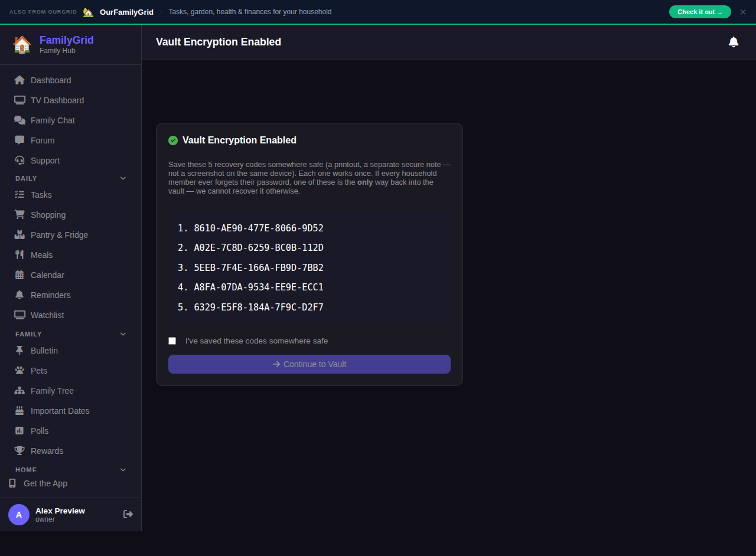The image size is (756, 556).
Task: Go to the Meals page
Action: 71,255
